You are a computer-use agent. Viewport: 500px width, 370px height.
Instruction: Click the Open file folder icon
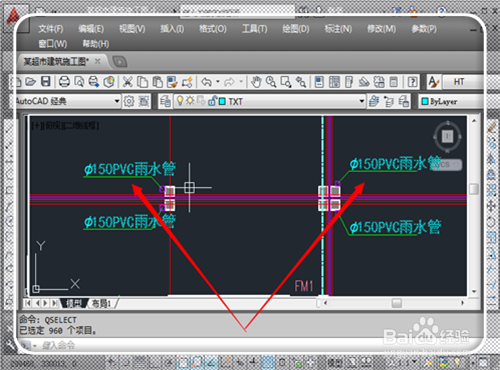(x=30, y=82)
